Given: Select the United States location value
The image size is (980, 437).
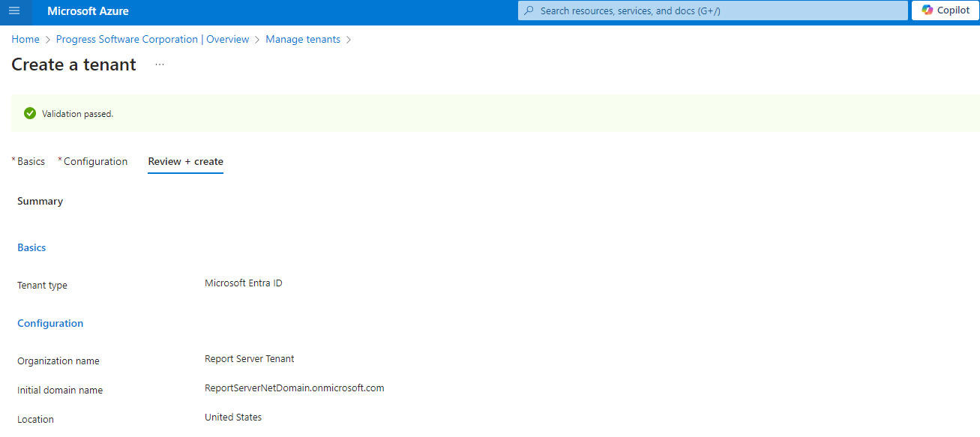Looking at the screenshot, I should point(233,418).
